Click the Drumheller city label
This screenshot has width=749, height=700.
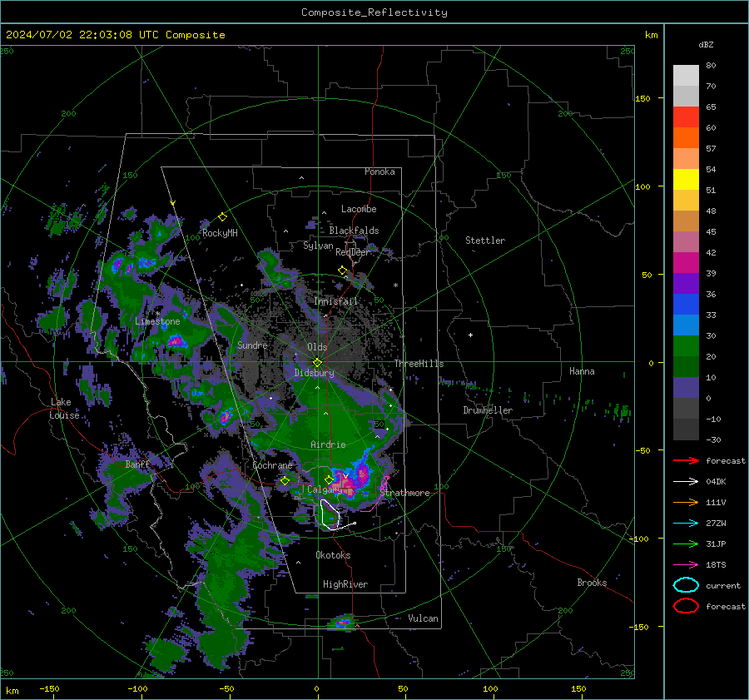(488, 410)
